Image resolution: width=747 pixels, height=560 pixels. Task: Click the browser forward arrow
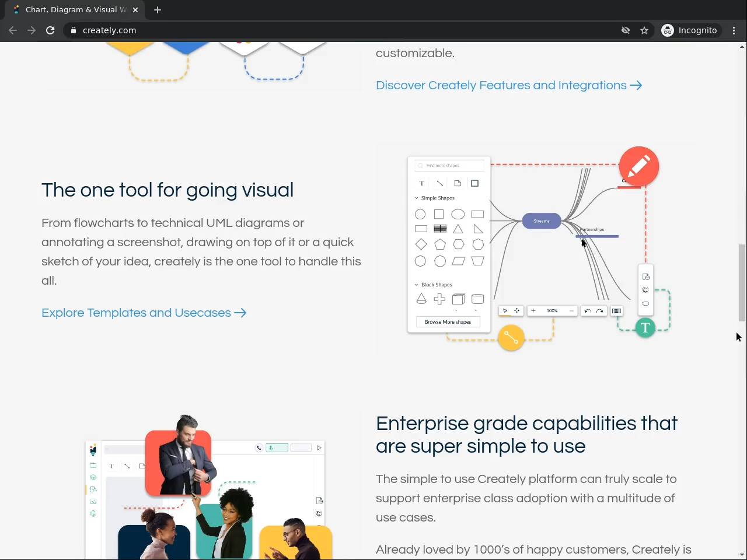tap(32, 30)
